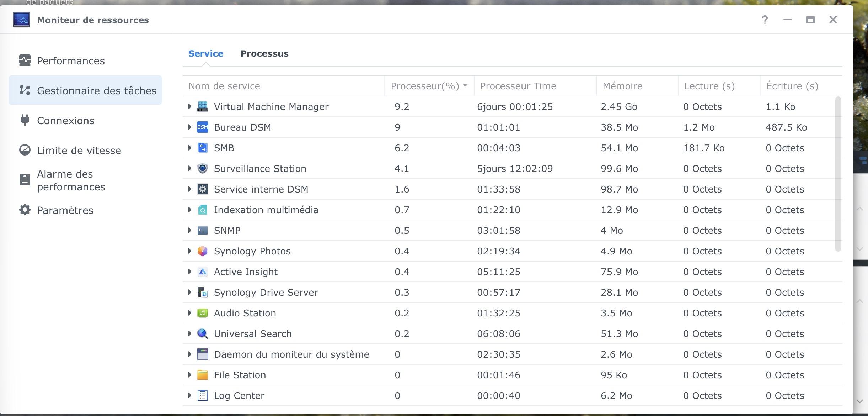This screenshot has height=416, width=868.
Task: Click the Audio Station music icon
Action: [203, 313]
